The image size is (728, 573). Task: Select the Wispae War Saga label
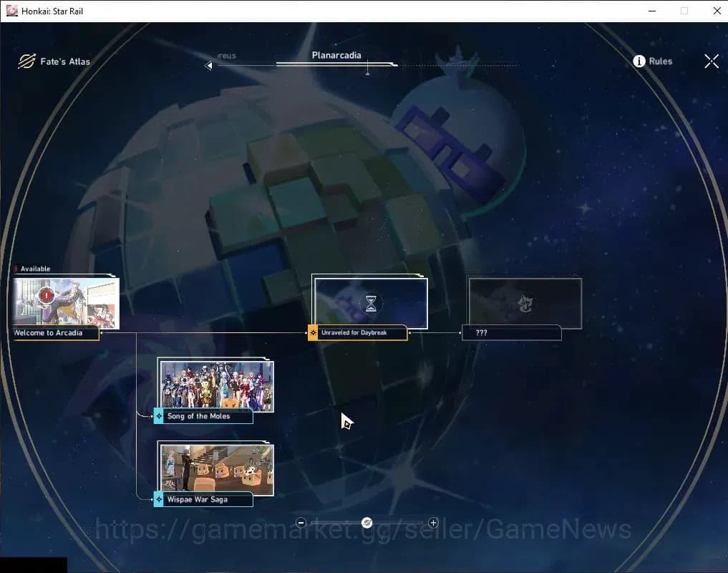(x=197, y=499)
